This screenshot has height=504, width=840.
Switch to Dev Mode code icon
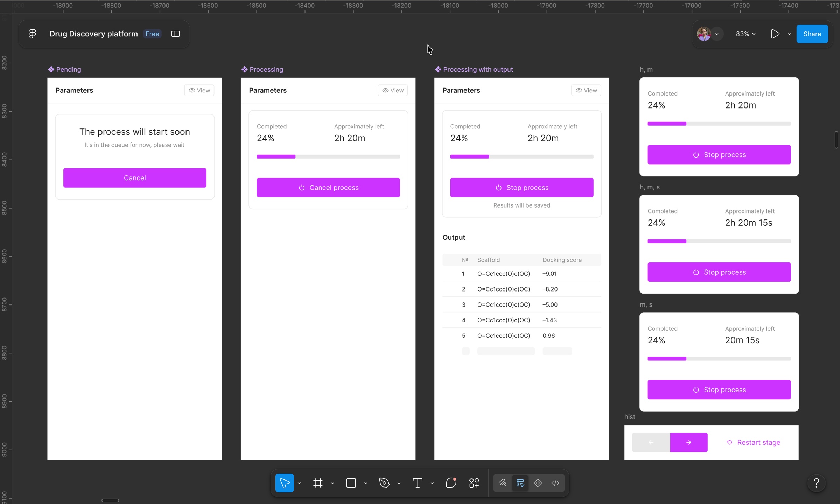click(555, 483)
